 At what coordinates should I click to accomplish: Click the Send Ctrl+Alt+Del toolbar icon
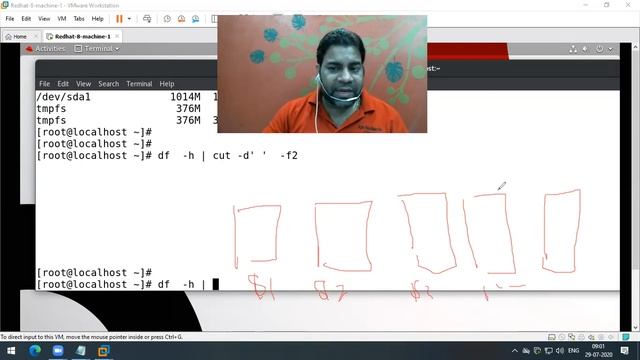point(147,19)
